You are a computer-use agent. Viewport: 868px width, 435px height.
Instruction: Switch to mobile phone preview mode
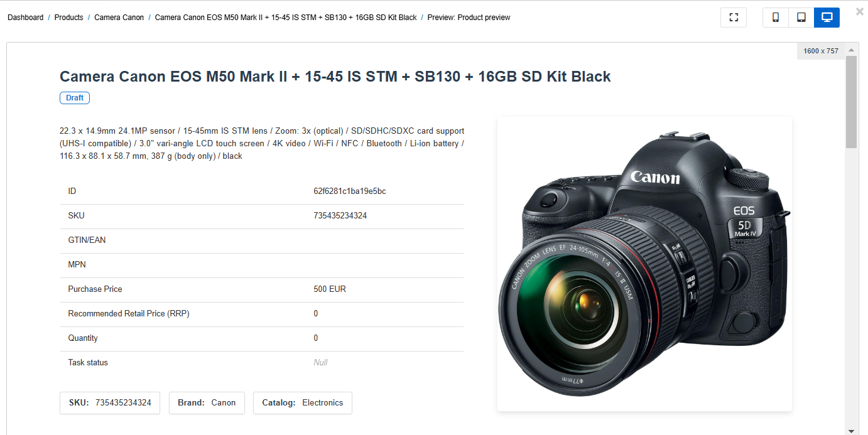(776, 18)
